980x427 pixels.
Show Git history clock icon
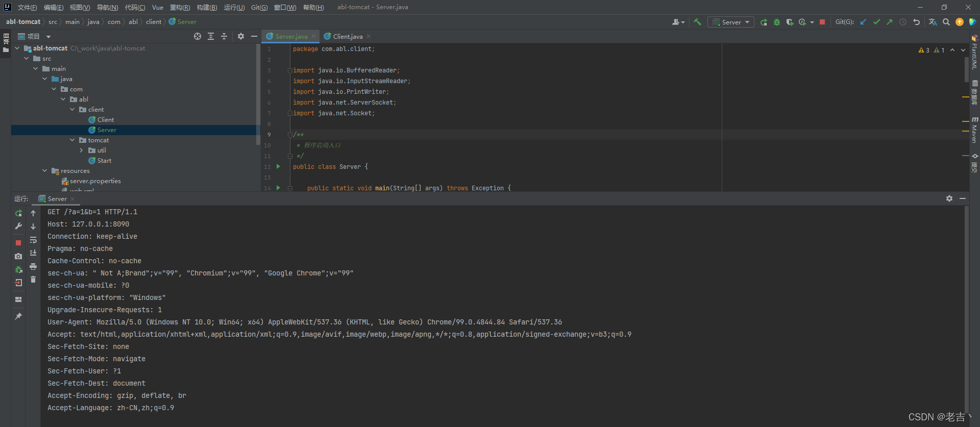903,22
